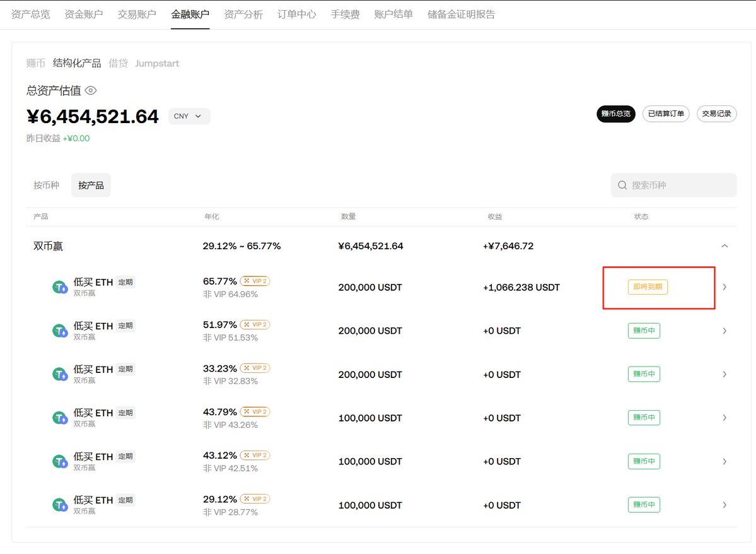Click the 29.12% ~ 65.77% range text
This screenshot has height=554, width=756.
coord(241,246)
